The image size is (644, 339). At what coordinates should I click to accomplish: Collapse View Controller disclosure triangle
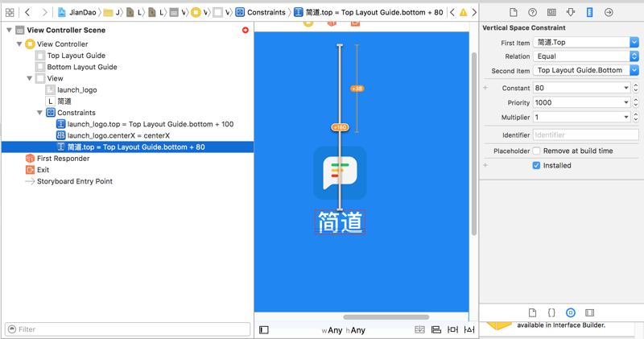tap(19, 44)
